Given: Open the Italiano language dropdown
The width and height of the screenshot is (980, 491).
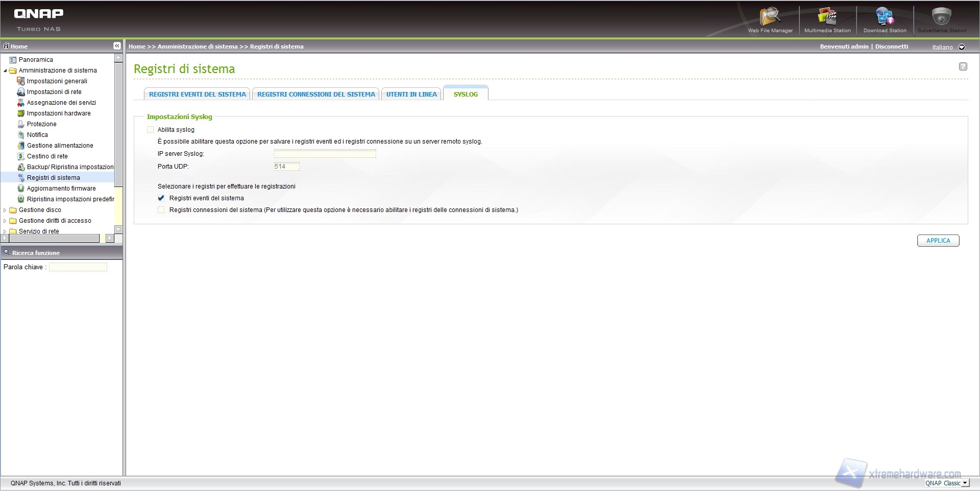Looking at the screenshot, I should point(962,47).
